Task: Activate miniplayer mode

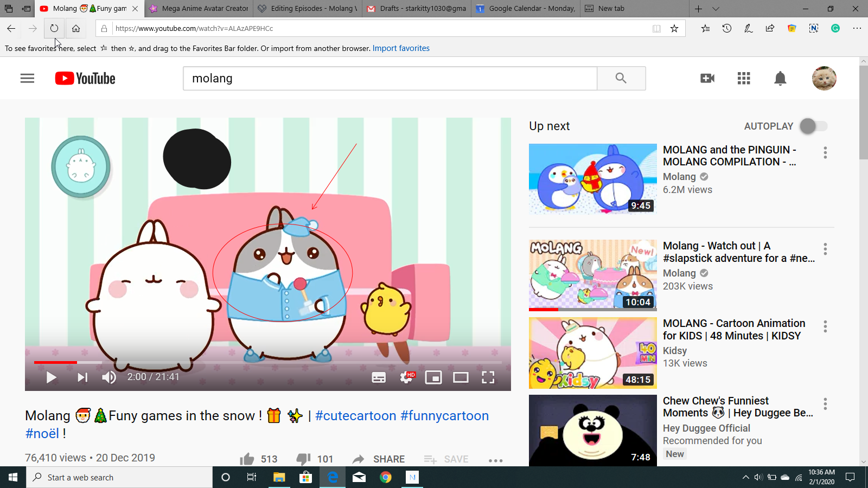Action: coord(433,377)
